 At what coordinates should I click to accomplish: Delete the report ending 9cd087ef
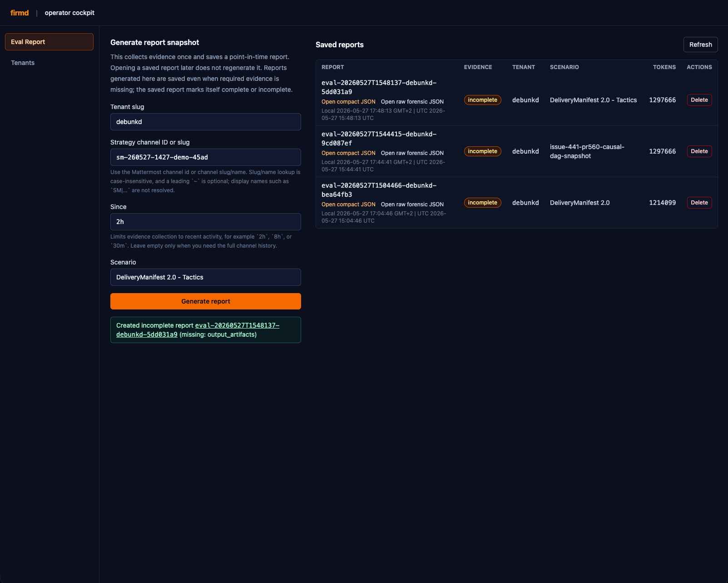[x=699, y=151]
